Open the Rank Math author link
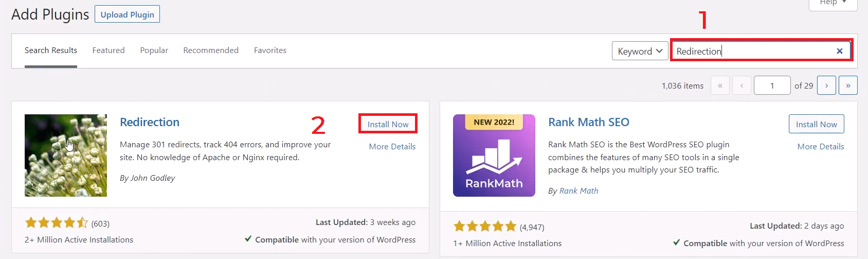The height and width of the screenshot is (259, 868). click(x=579, y=191)
